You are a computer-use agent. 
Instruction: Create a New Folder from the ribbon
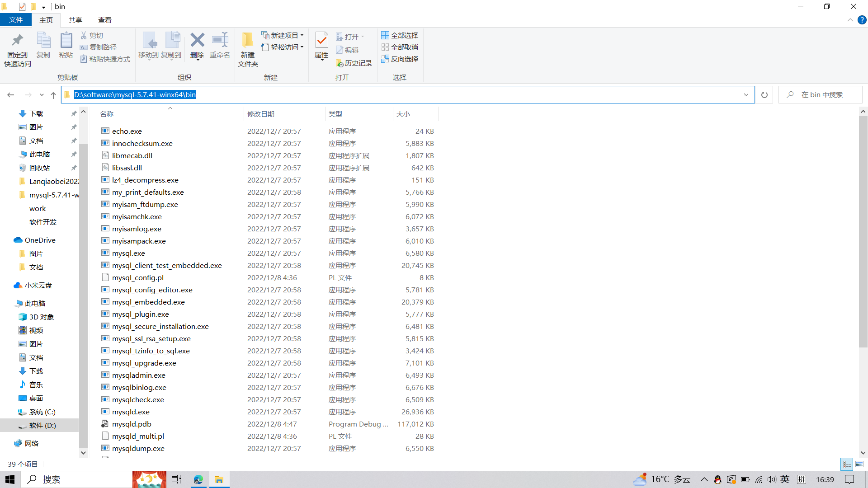click(248, 50)
